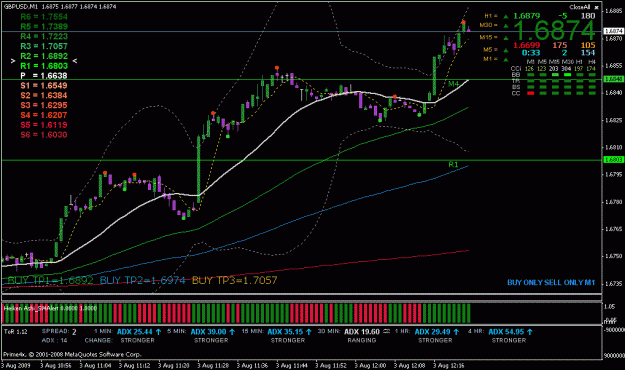Select the S2 = 1.6384 support label
The image size is (625, 370).
click(x=44, y=96)
